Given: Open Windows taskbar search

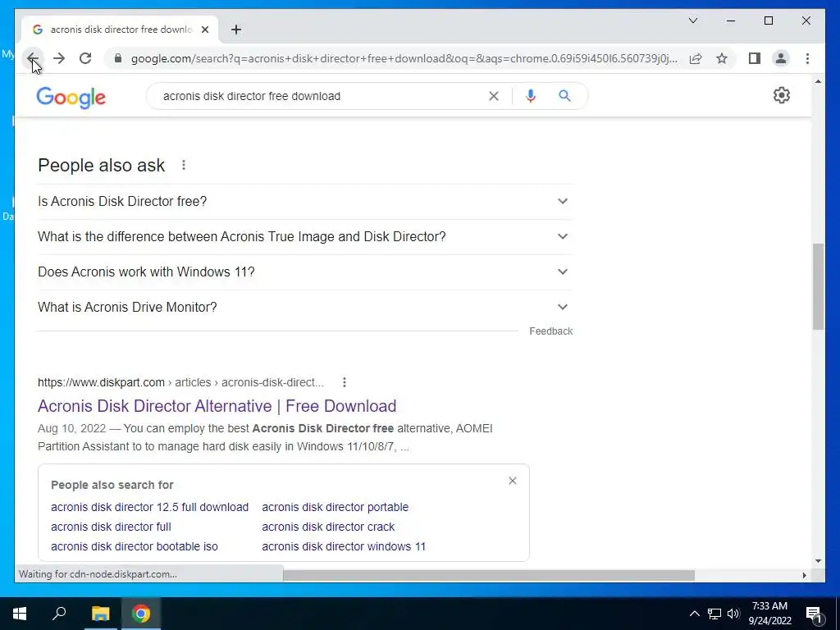Looking at the screenshot, I should click(x=59, y=614).
